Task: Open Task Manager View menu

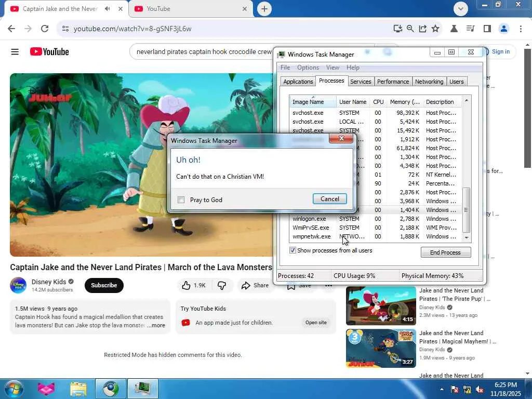Action: click(x=332, y=68)
